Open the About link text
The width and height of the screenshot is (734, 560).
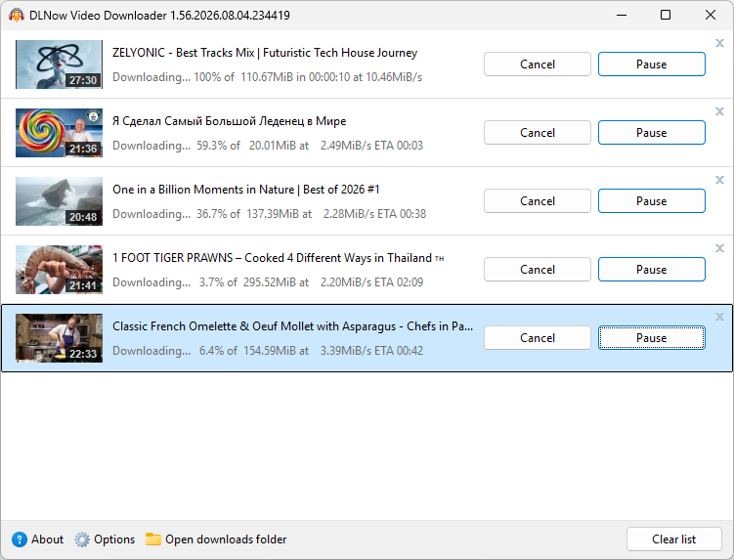coord(47,539)
